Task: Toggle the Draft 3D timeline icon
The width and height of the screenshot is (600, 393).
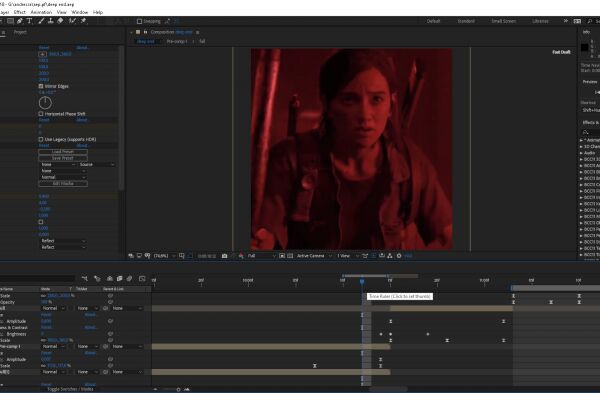Action: pos(97,279)
